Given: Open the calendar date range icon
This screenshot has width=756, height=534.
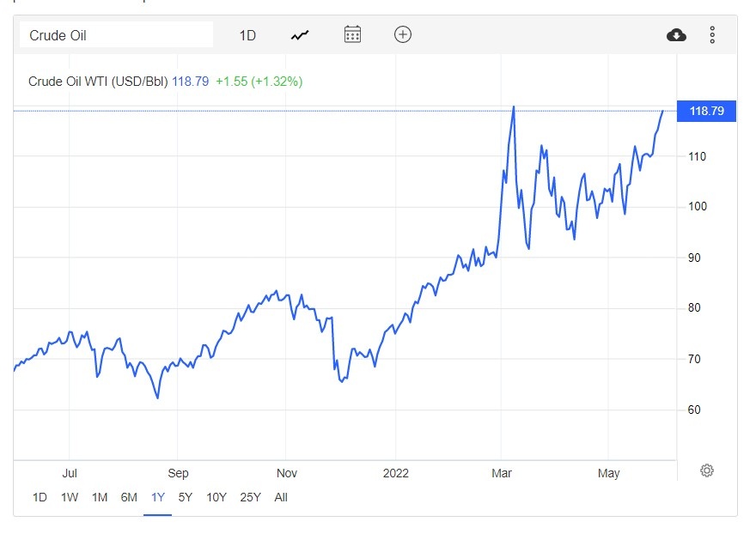Looking at the screenshot, I should [x=352, y=35].
